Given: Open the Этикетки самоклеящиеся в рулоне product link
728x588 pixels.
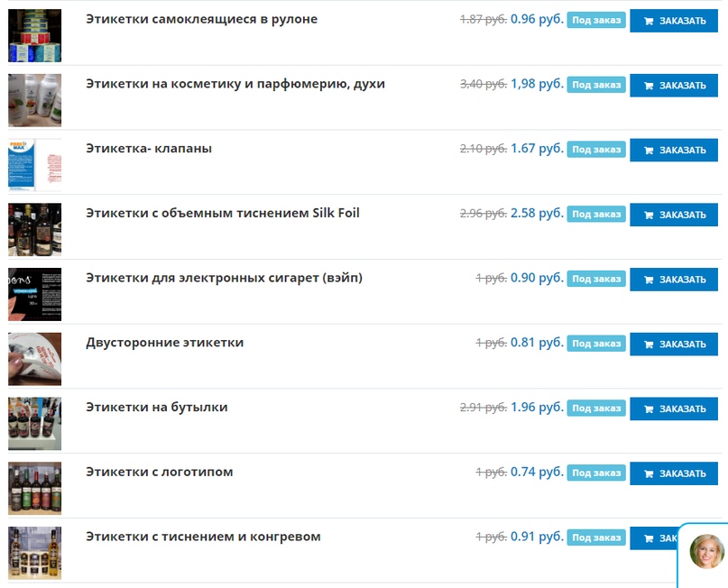Looking at the screenshot, I should [201, 19].
